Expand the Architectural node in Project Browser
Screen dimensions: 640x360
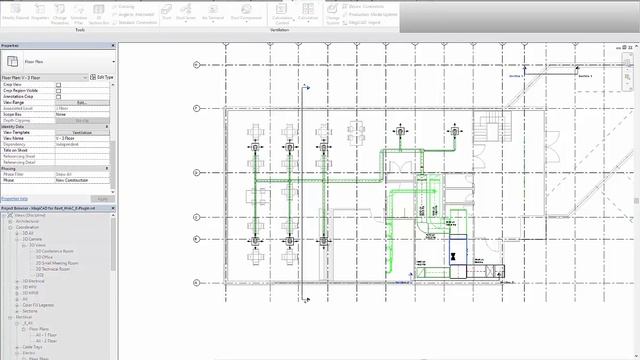pos(11,221)
